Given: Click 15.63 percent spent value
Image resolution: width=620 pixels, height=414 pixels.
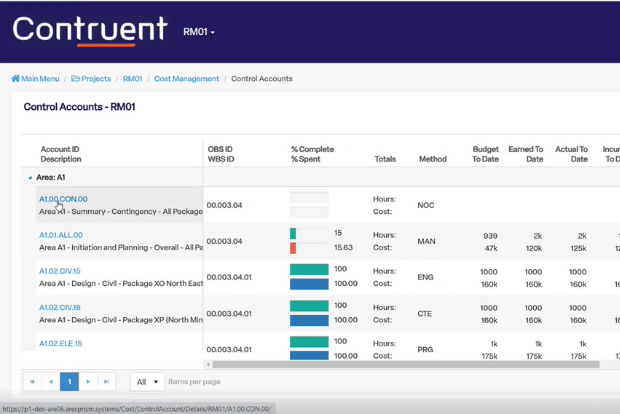Looking at the screenshot, I should click(343, 248).
